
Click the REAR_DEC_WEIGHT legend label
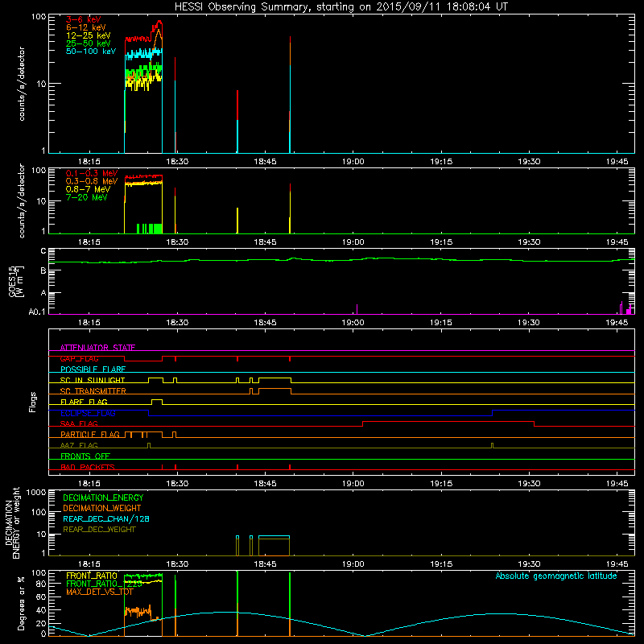99,530
